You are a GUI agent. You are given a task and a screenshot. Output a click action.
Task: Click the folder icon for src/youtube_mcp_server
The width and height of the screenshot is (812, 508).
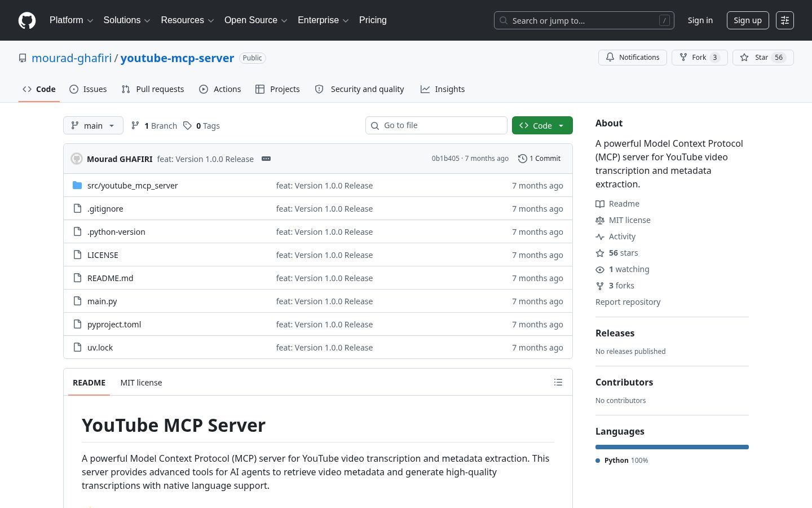[x=77, y=185]
